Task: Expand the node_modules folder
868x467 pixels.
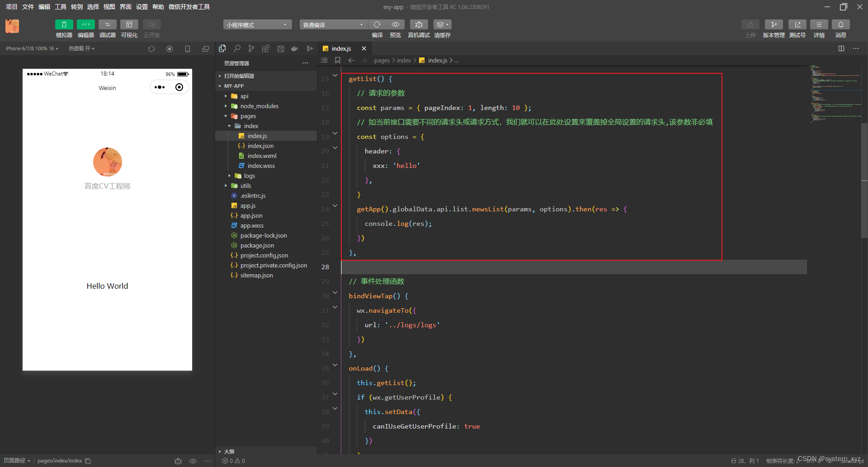Action: pyautogui.click(x=266, y=106)
